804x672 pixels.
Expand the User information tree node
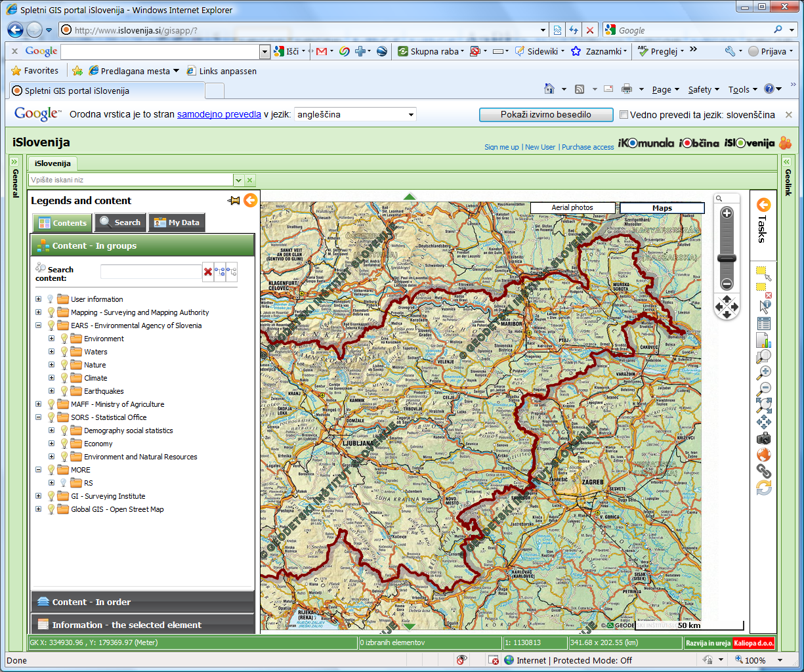pyautogui.click(x=38, y=299)
